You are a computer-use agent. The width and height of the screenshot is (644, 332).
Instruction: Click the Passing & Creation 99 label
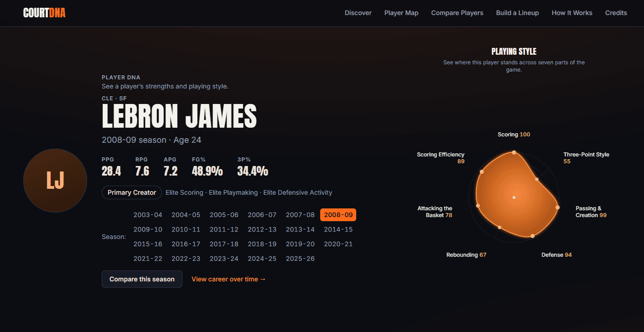pos(591,212)
